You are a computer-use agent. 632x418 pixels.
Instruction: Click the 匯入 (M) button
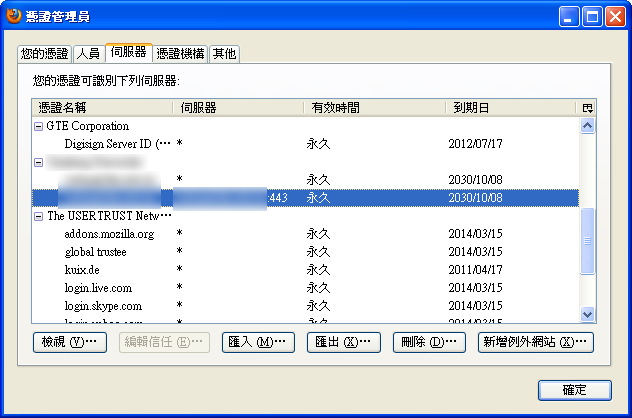(x=258, y=342)
